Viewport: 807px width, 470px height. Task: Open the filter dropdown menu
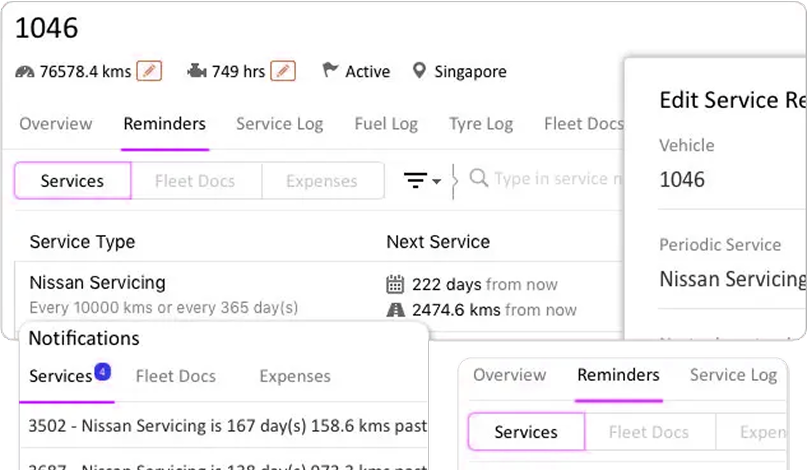pos(422,180)
